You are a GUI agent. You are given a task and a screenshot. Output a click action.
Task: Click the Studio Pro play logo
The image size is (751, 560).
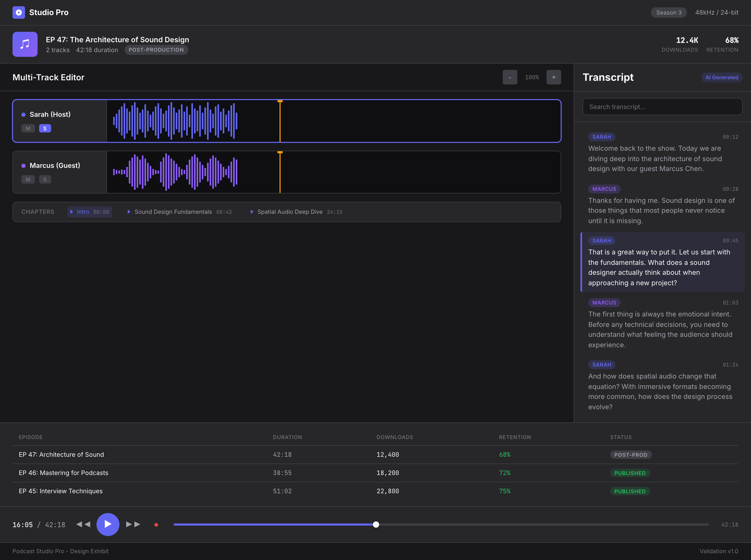coord(19,12)
